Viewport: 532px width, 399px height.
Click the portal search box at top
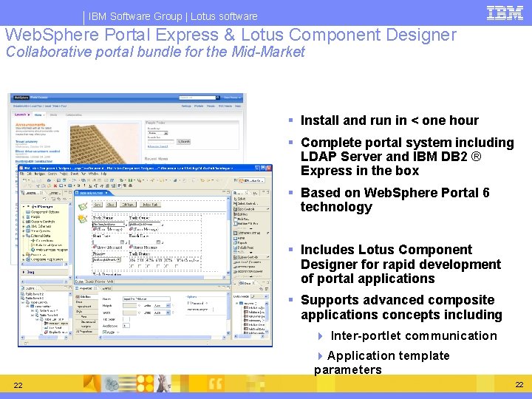[197, 98]
